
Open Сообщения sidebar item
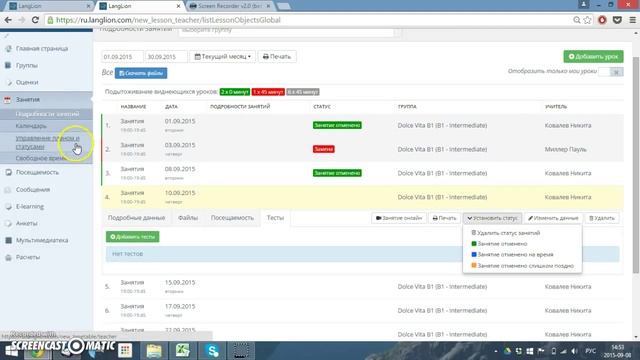point(33,189)
